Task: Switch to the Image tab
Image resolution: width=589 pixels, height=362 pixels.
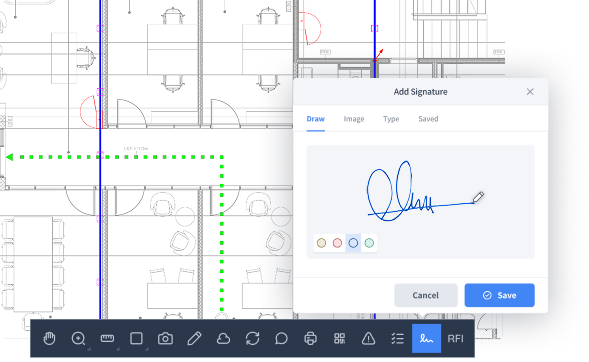Action: click(x=354, y=119)
